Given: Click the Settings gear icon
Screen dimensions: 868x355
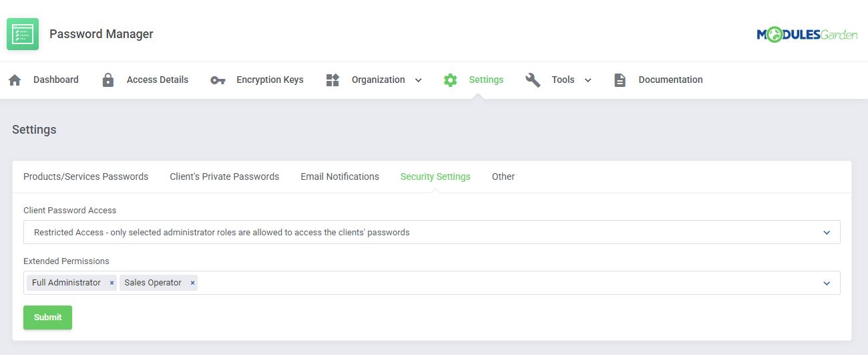Looking at the screenshot, I should [x=451, y=80].
